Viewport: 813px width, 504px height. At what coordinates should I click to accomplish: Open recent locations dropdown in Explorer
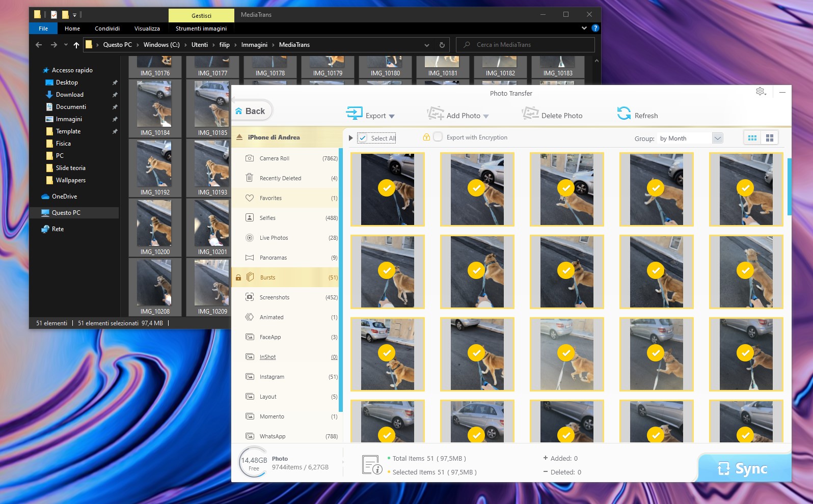click(x=66, y=45)
